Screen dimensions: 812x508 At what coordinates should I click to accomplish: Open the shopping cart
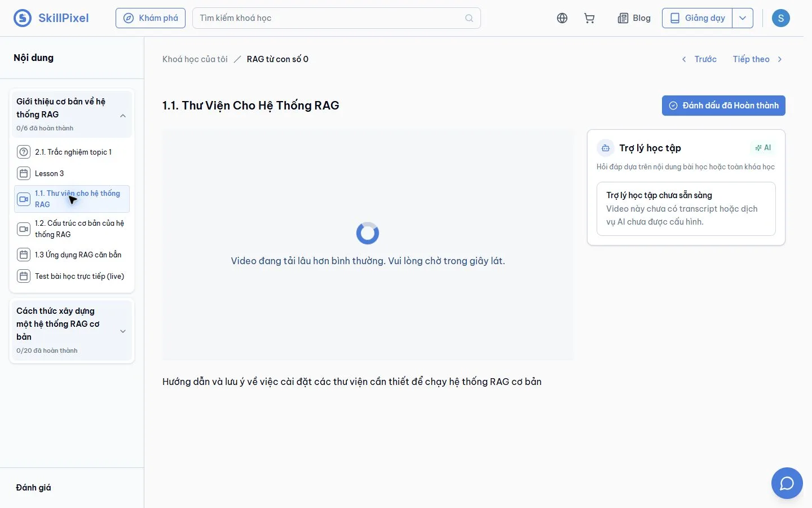(x=589, y=18)
